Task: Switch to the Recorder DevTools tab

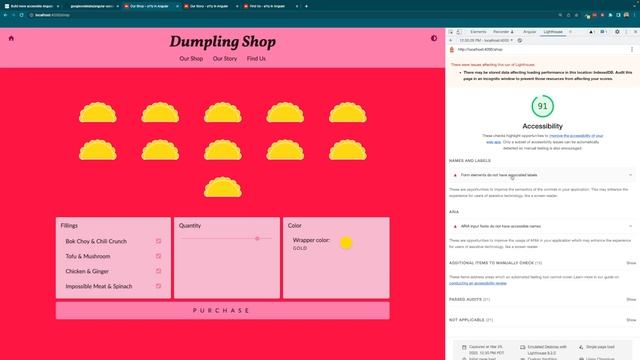Action: click(503, 31)
